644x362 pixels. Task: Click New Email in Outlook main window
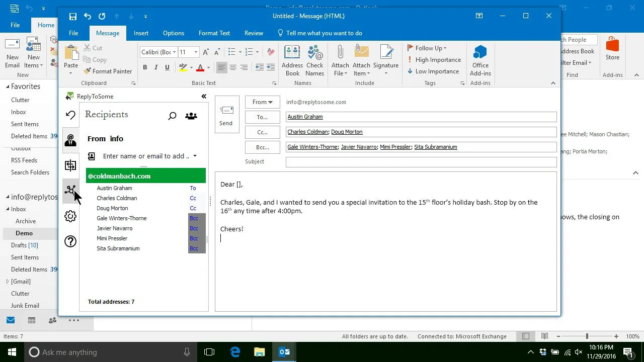tap(12, 53)
